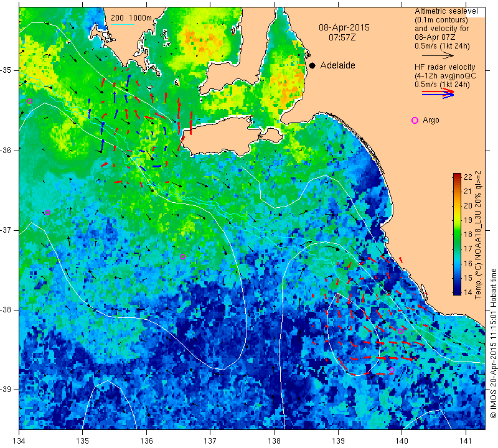This screenshot has height=448, width=498.
Task: Select the Adelaide label text
Action: coord(337,65)
